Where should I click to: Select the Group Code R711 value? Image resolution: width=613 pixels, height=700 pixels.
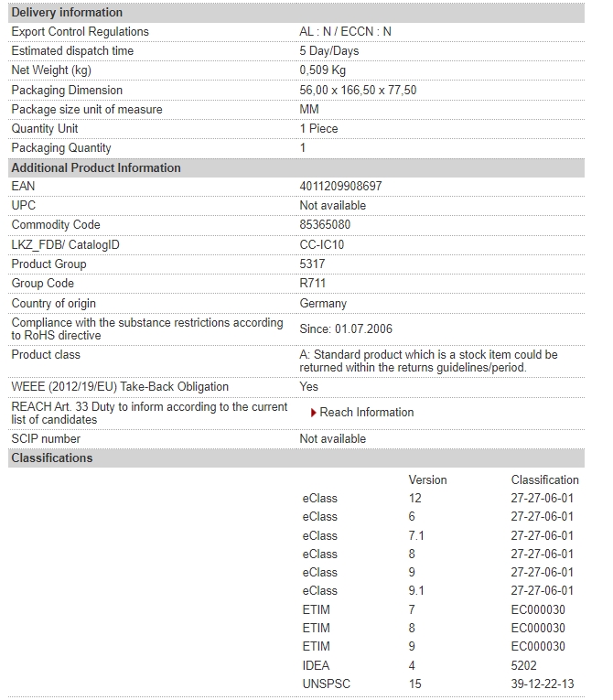point(313,284)
